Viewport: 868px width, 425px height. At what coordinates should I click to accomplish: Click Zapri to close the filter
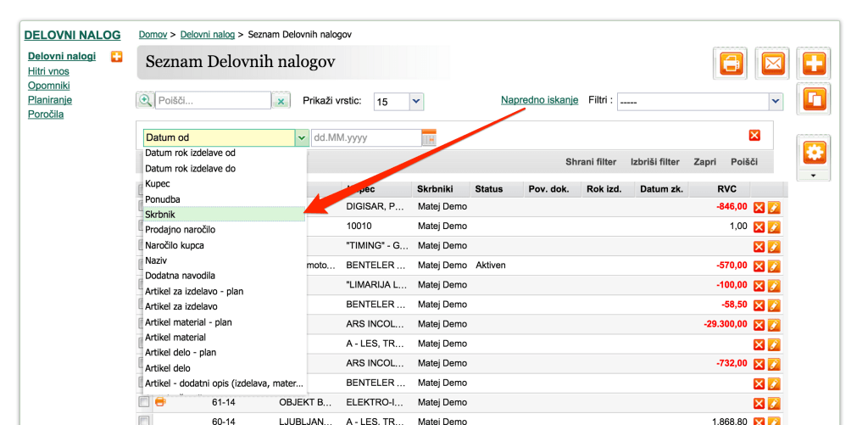[x=704, y=162]
